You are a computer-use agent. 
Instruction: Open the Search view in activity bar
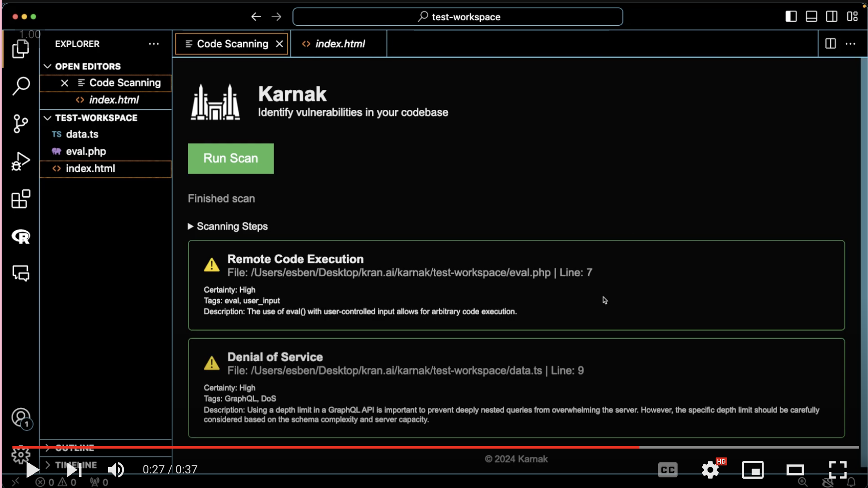click(x=21, y=86)
